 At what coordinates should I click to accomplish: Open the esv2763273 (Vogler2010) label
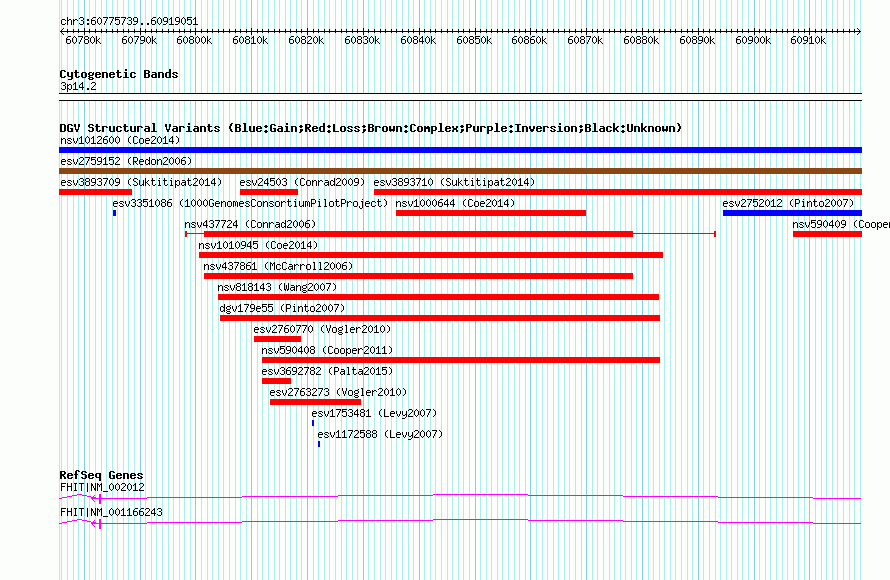click(338, 392)
